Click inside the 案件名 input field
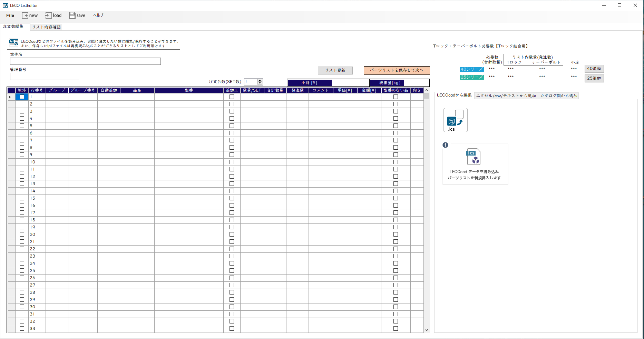The height and width of the screenshot is (339, 644). 85,61
